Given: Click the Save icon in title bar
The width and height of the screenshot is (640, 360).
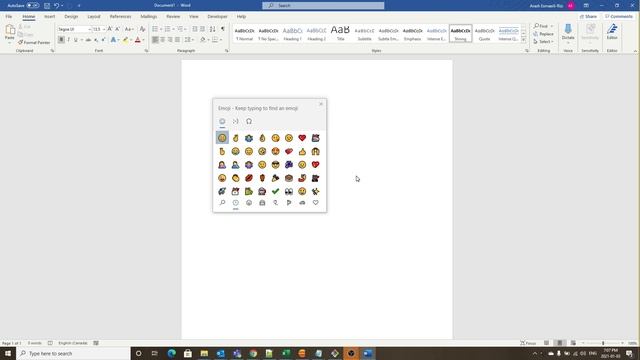Looking at the screenshot, I should coord(47,6).
